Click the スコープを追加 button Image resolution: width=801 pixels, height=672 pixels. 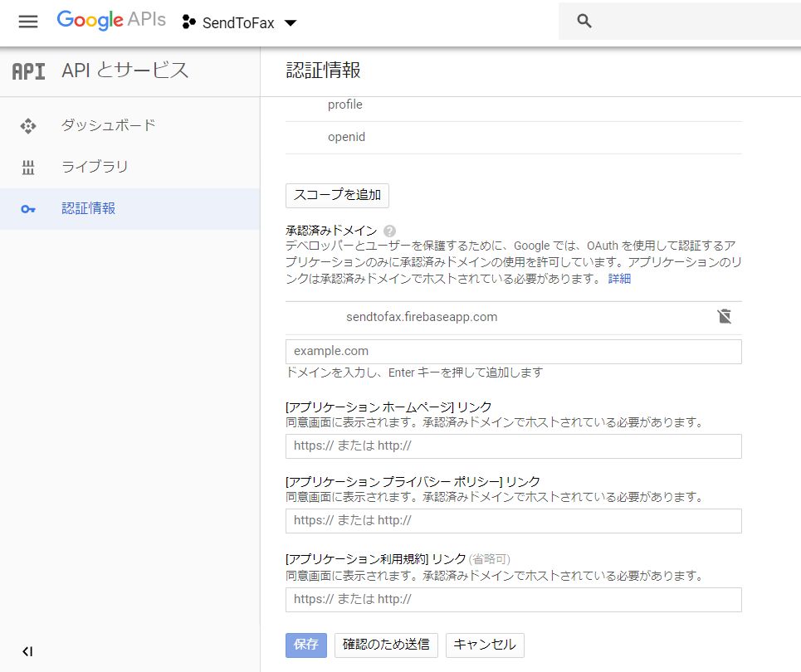coord(337,196)
